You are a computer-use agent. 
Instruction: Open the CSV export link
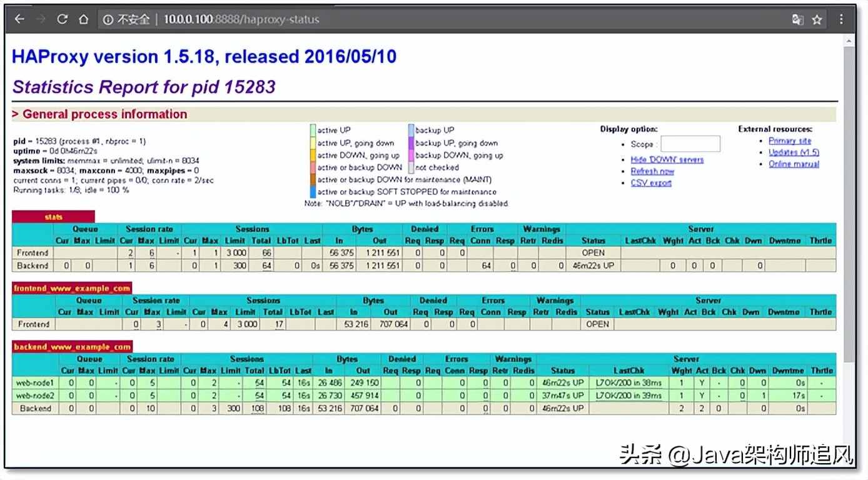coord(650,182)
